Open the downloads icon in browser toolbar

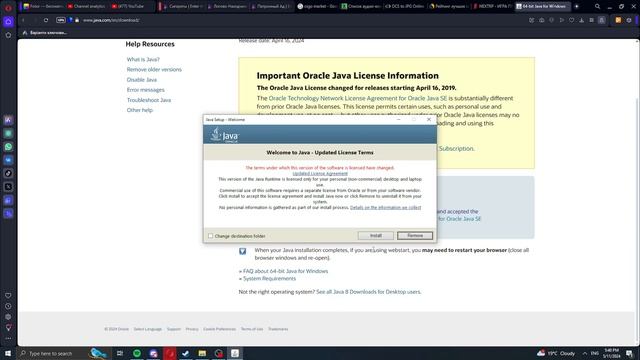click(582, 20)
